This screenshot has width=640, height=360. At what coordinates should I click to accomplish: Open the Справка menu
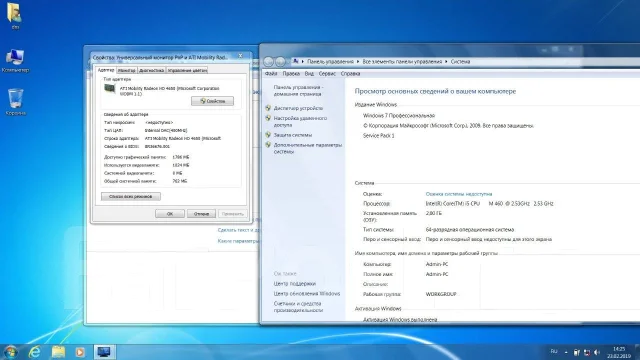pos(350,74)
